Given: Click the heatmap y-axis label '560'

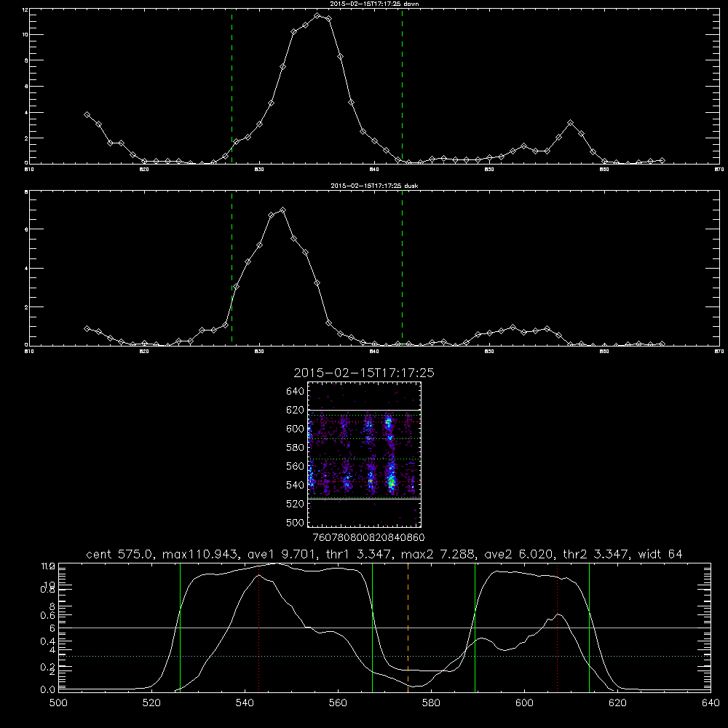Looking at the screenshot, I should click(x=296, y=466).
